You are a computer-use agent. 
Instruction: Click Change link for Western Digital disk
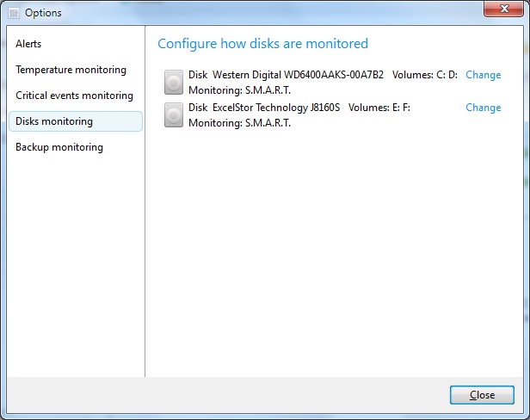483,75
